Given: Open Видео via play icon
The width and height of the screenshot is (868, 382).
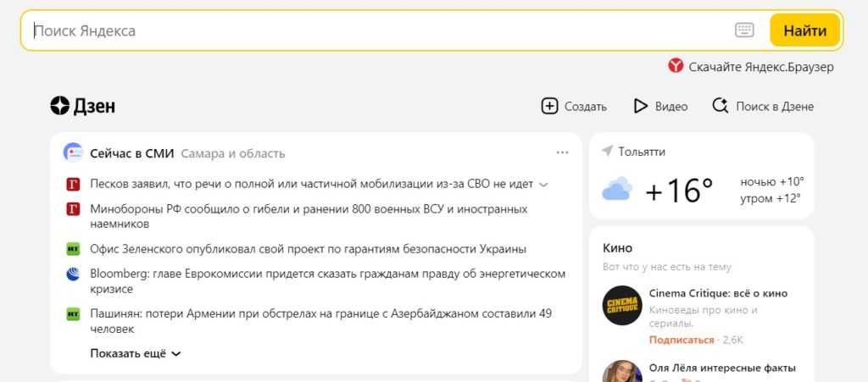Looking at the screenshot, I should tap(641, 106).
